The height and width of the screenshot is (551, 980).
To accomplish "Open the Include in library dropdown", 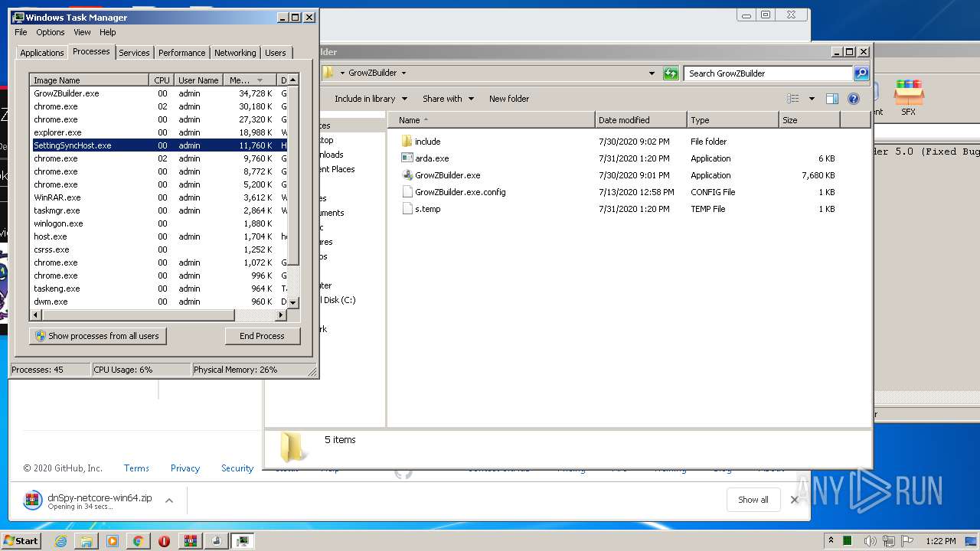I will coord(371,99).
